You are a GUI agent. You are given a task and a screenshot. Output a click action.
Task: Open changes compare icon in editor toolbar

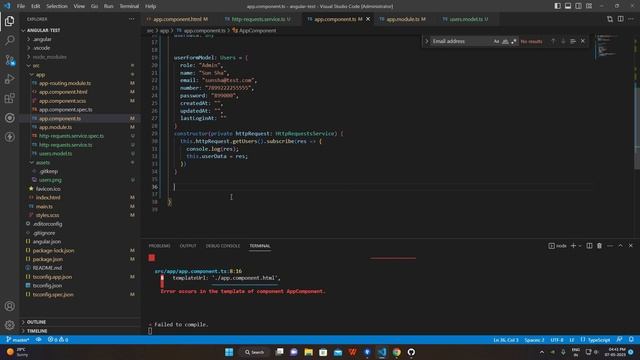pos(610,19)
